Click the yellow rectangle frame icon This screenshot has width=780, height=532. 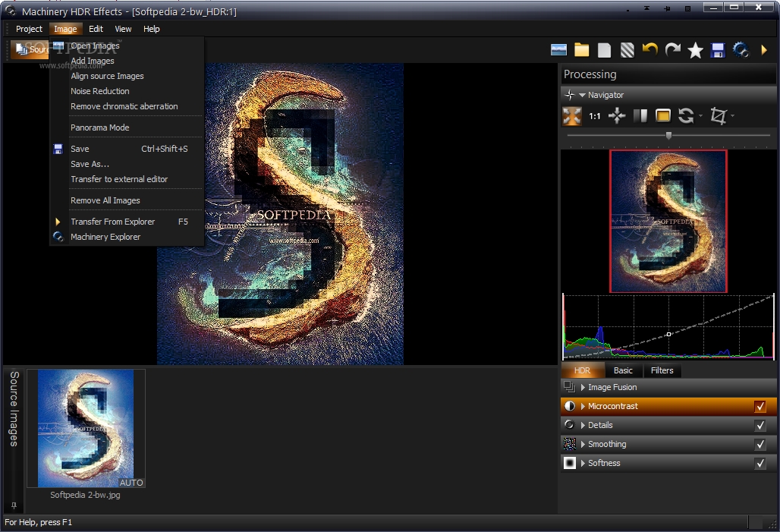(662, 116)
